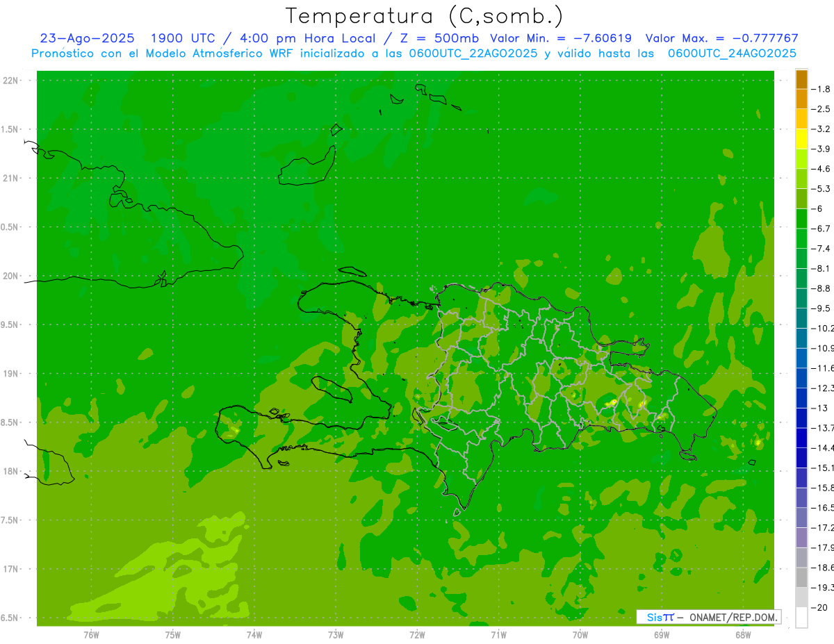Click the '71W' longitude label
This screenshot has width=834, height=644.
(498, 635)
